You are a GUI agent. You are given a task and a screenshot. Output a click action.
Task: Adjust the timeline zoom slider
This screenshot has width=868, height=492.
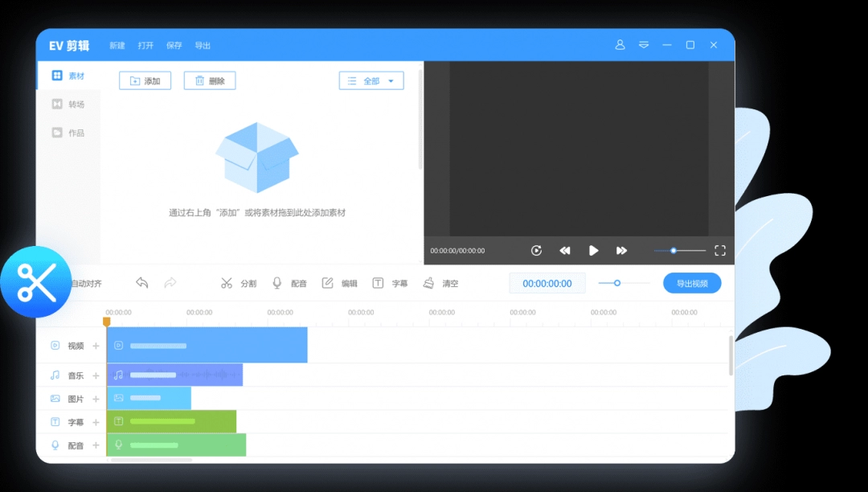point(617,283)
